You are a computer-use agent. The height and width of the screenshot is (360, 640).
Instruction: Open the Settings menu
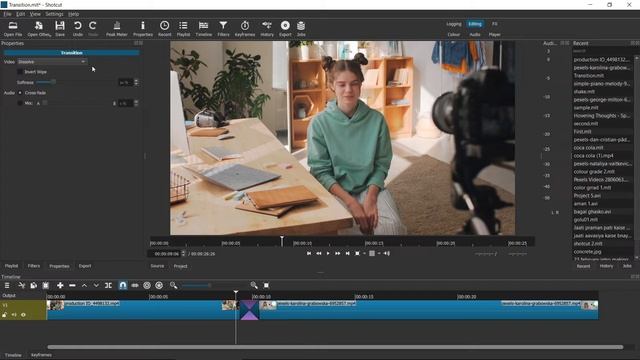pos(54,14)
